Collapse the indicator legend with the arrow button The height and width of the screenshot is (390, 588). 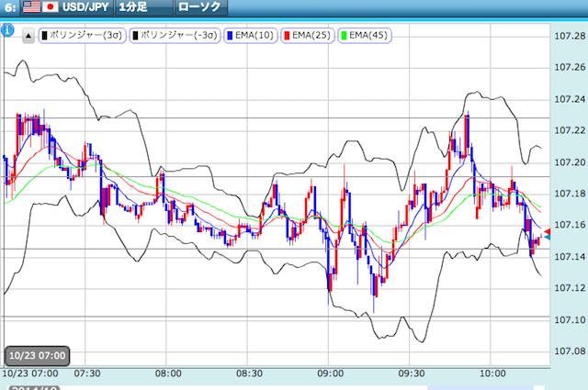(x=28, y=36)
